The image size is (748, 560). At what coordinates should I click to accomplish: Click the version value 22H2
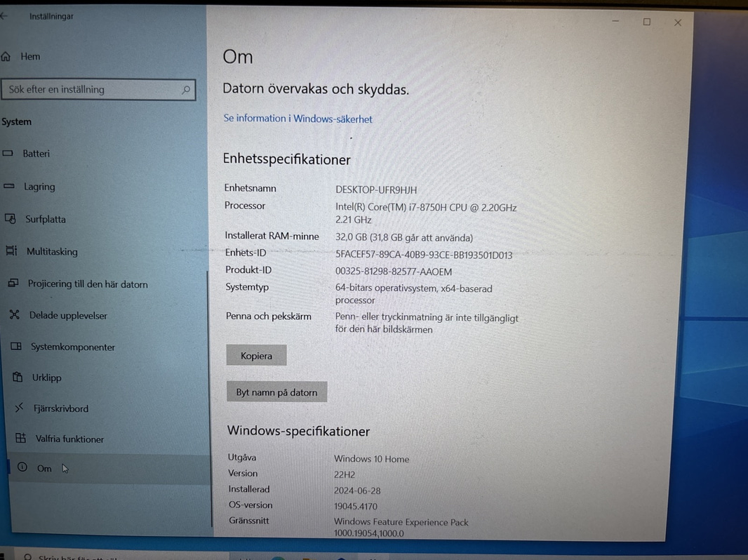[x=345, y=474]
